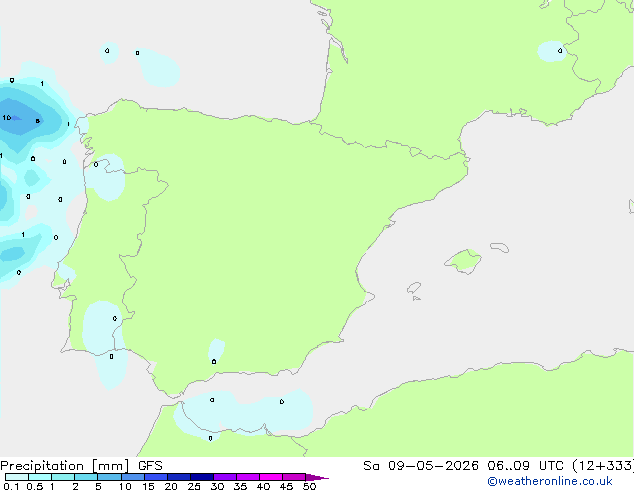Click the 15–20 mm legend color swatch

tap(155, 477)
